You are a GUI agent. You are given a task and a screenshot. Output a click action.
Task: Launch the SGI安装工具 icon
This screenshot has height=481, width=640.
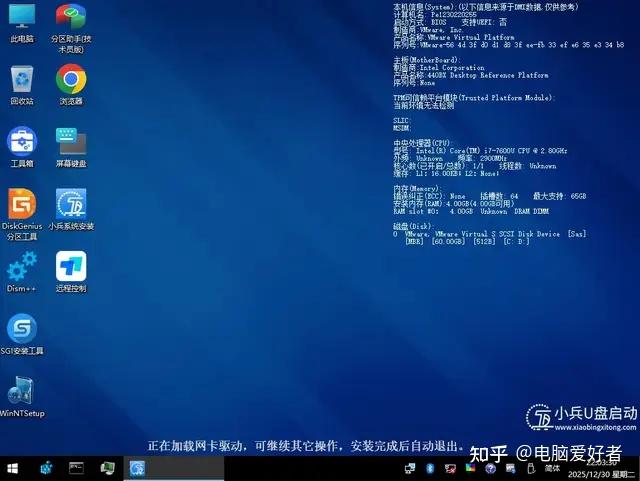point(22,334)
